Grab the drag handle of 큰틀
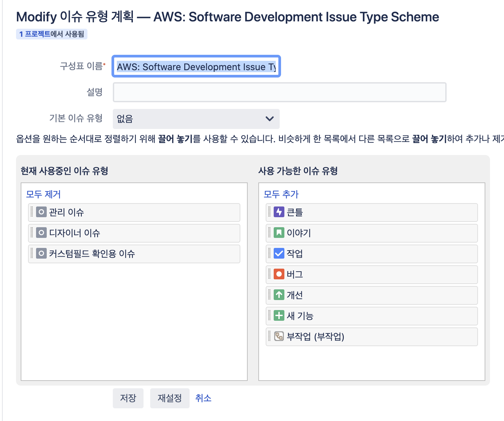The width and height of the screenshot is (504, 421). point(269,212)
